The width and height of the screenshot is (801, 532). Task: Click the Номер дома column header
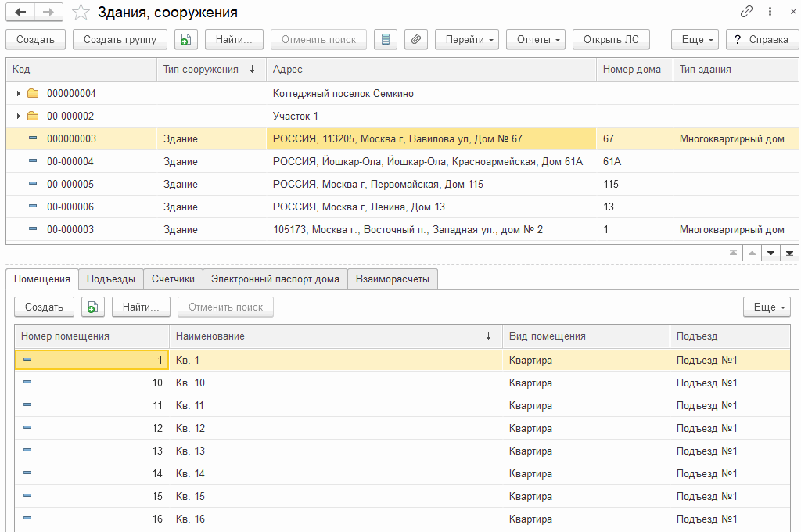click(x=634, y=70)
